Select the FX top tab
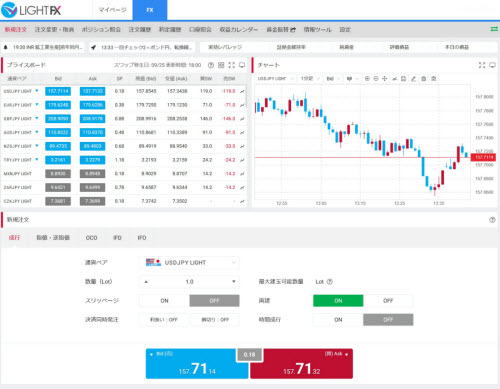Image resolution: width=500 pixels, height=389 pixels. coord(150,10)
